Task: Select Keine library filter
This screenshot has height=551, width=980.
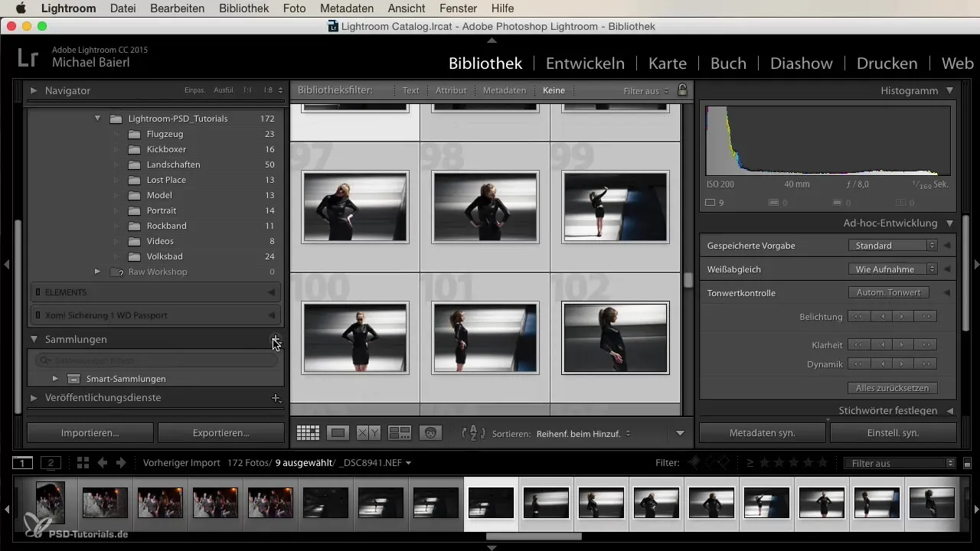Action: (554, 90)
